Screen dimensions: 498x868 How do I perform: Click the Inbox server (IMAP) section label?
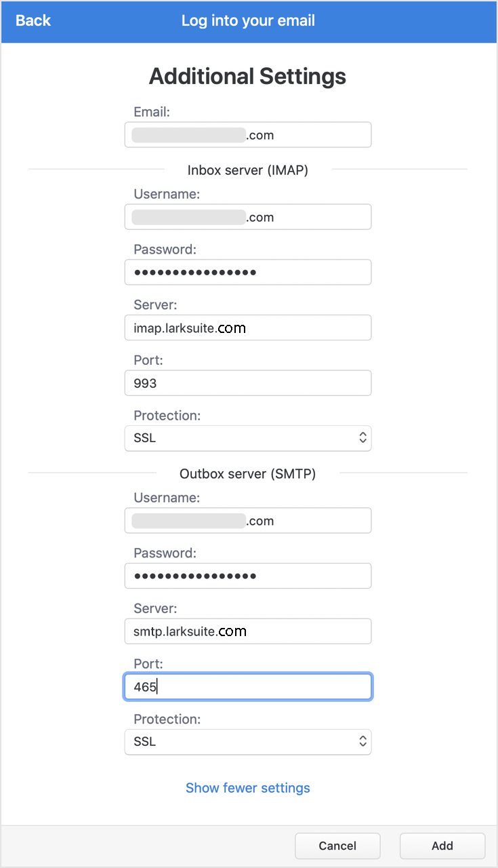[248, 170]
